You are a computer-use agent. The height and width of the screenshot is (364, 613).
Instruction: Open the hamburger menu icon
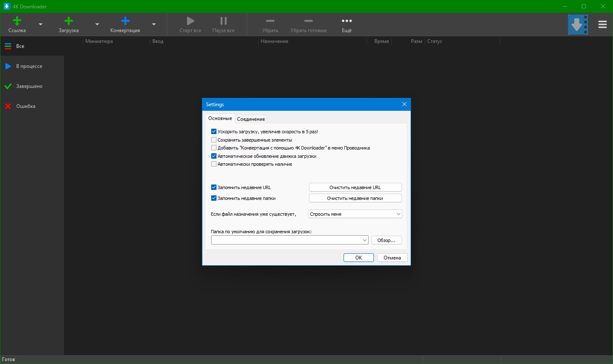tap(602, 25)
